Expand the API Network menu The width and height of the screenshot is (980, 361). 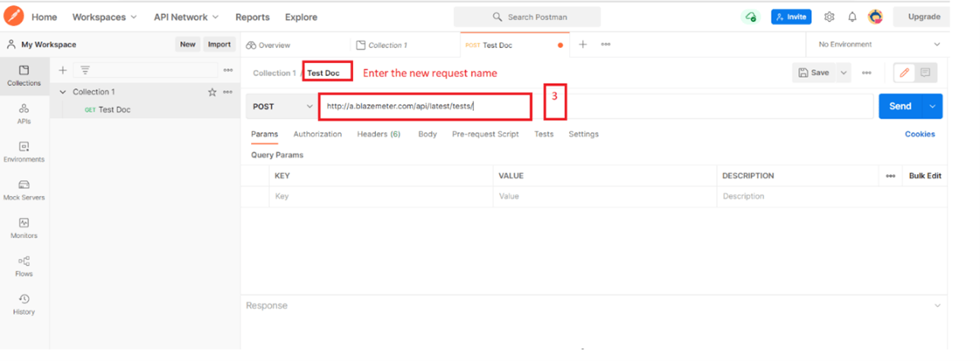(x=186, y=17)
